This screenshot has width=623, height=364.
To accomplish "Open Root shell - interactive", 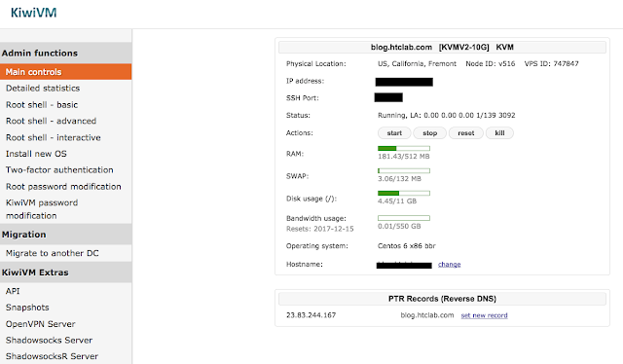I will (54, 137).
